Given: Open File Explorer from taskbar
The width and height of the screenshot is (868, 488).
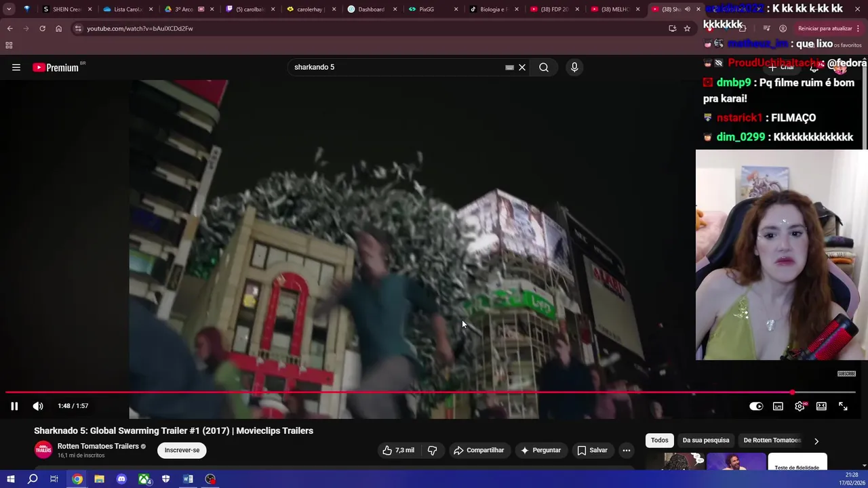Looking at the screenshot, I should pos(99,479).
